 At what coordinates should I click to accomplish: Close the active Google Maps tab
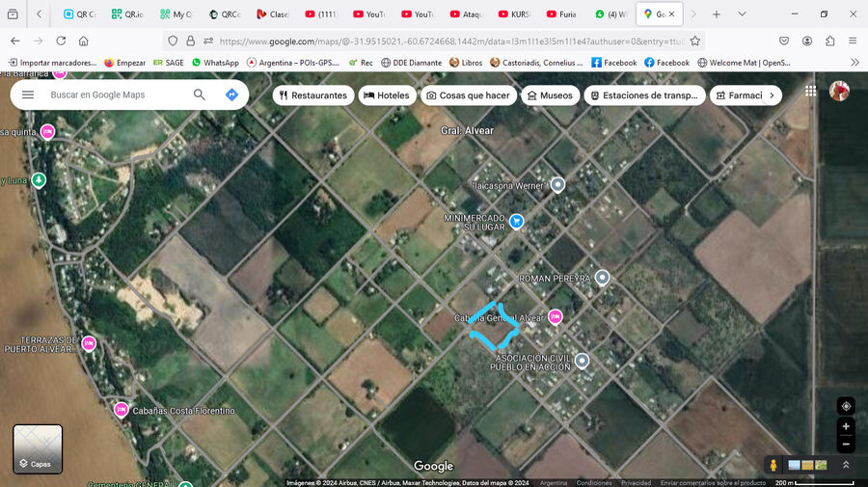pos(671,14)
